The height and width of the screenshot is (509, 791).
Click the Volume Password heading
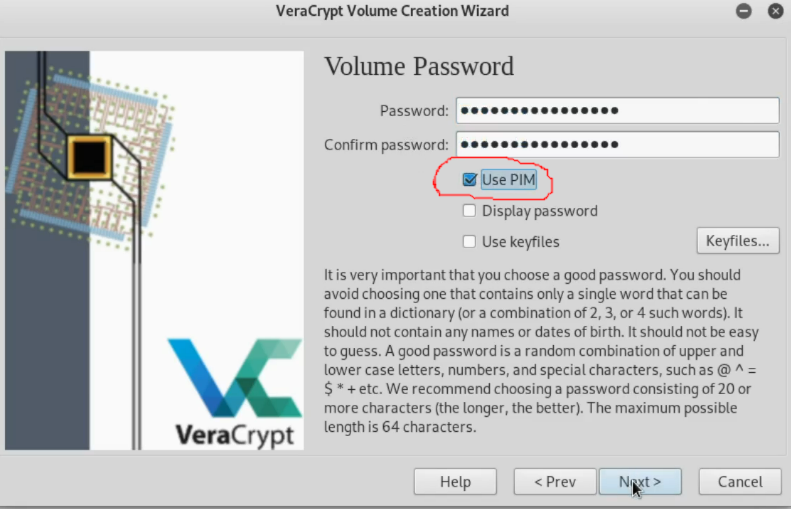419,67
